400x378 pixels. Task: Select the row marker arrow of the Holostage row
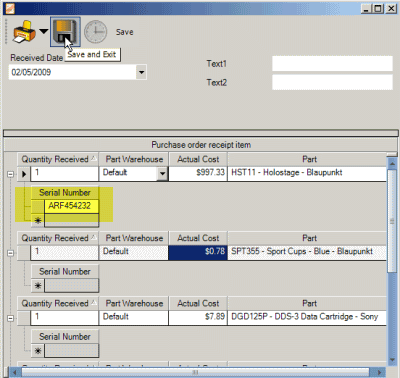tap(24, 174)
